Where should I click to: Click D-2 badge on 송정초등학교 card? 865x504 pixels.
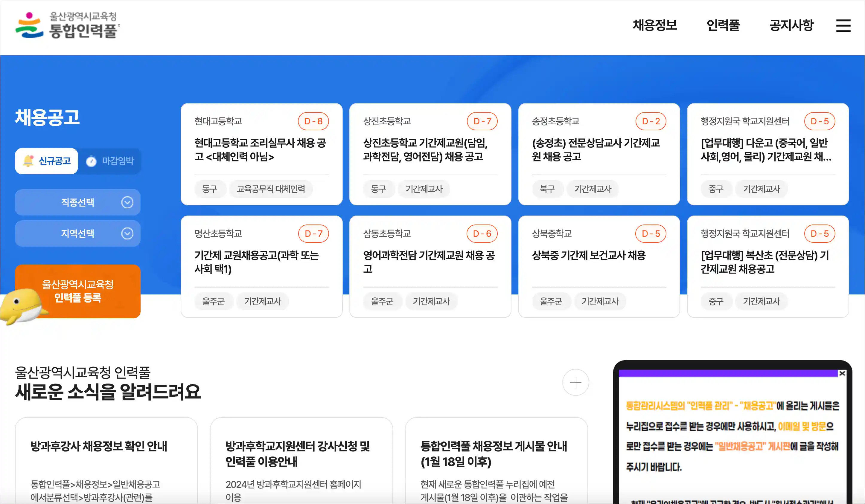click(x=651, y=121)
